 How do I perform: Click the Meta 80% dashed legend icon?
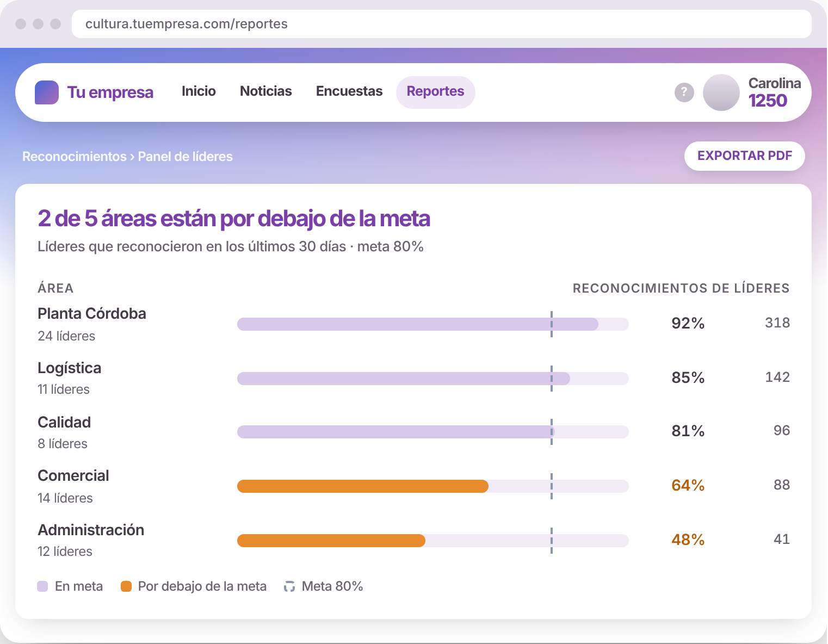(x=289, y=586)
